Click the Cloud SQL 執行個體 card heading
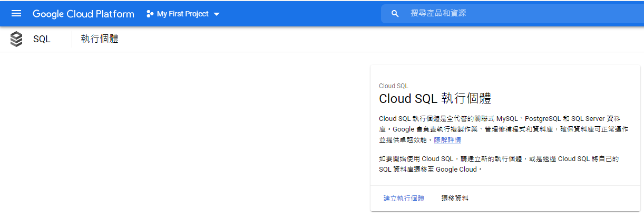 pyautogui.click(x=435, y=99)
